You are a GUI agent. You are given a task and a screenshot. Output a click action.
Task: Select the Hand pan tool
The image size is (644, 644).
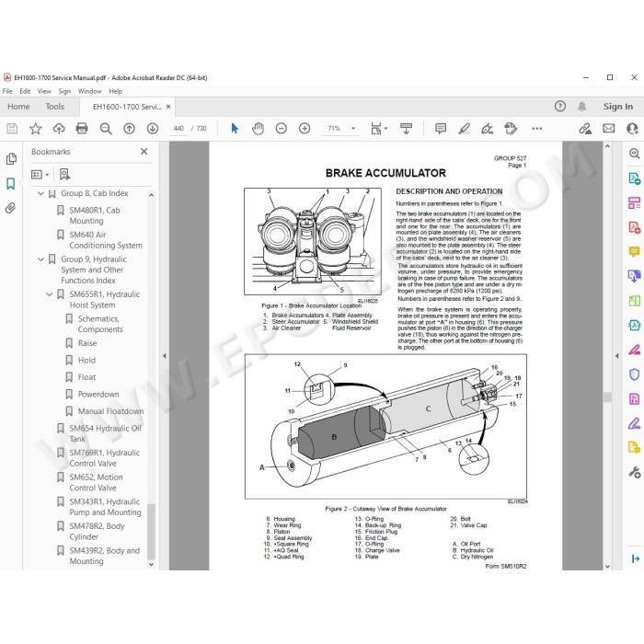(x=258, y=129)
